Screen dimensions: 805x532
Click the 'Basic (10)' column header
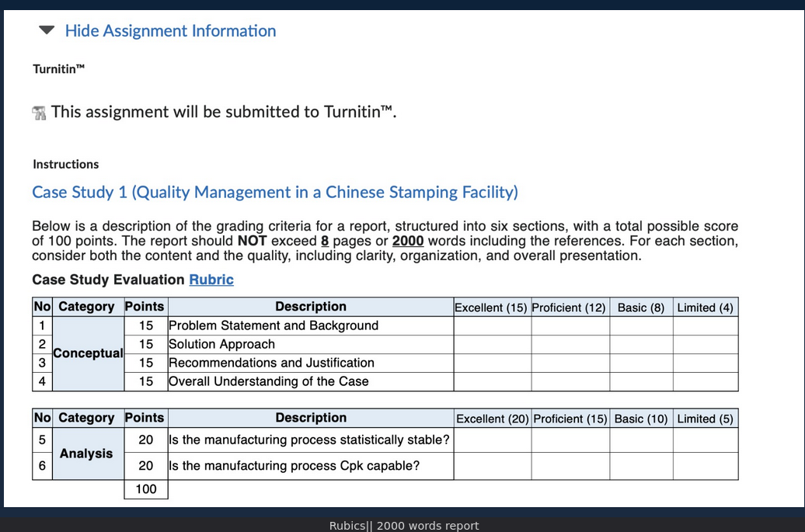pyautogui.click(x=641, y=419)
